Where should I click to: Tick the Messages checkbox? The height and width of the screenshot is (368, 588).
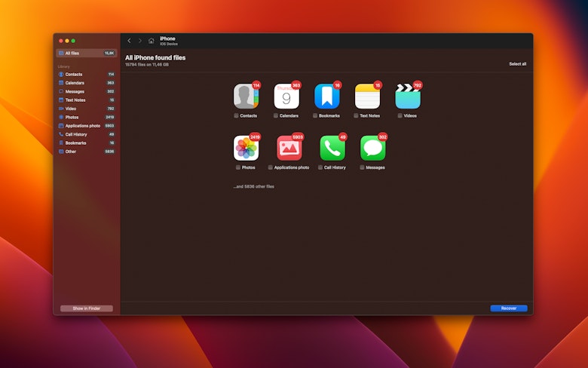click(362, 167)
